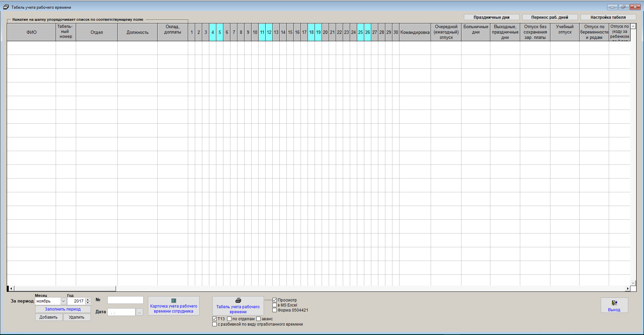Viewport: 644px width, 335px height.
Task: Open date picker with the ellipsis button
Action: pos(140,312)
